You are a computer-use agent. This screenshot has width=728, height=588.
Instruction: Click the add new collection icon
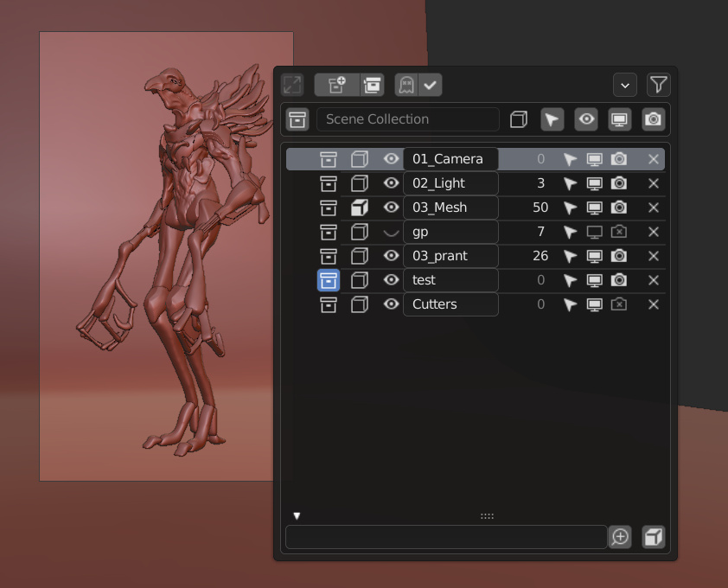coord(337,85)
